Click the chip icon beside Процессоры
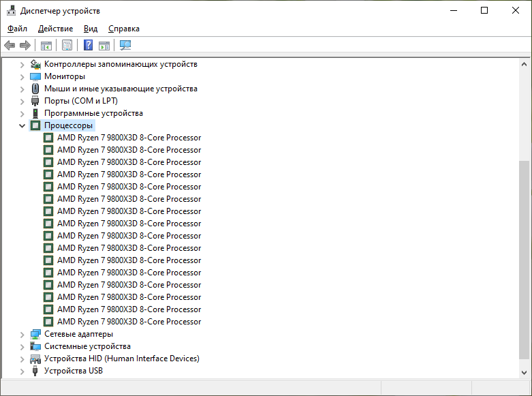 (x=35, y=125)
